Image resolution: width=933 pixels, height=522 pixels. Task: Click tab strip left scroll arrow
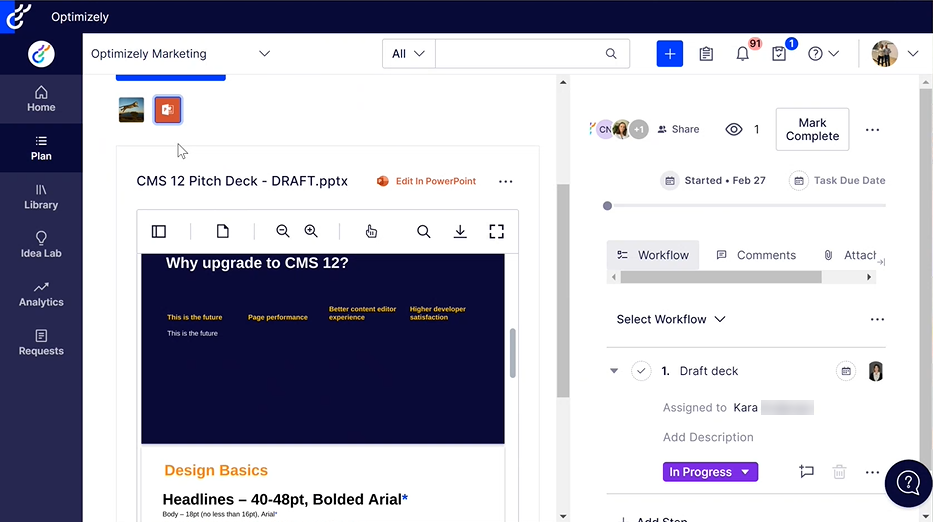pyautogui.click(x=614, y=277)
